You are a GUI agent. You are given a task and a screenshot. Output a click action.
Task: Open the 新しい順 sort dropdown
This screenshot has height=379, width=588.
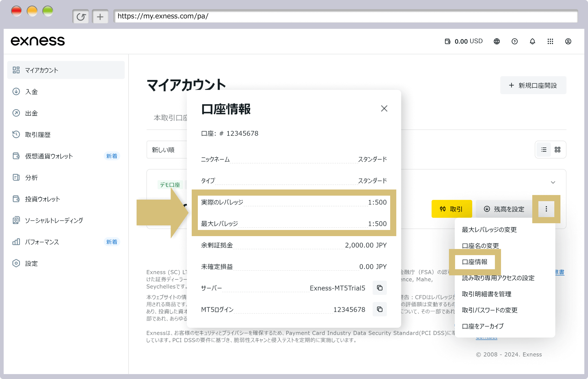[167, 150]
